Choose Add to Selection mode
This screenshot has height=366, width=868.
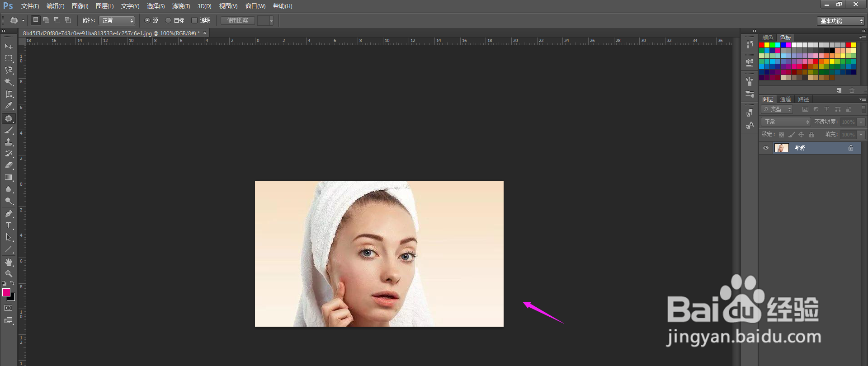click(46, 20)
